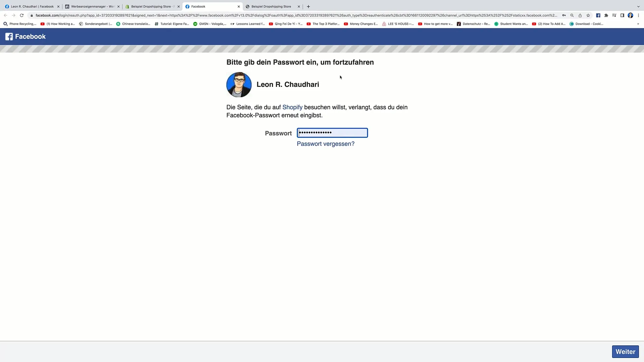
Task: Open Sonderangebot! bookmark
Action: click(96, 24)
